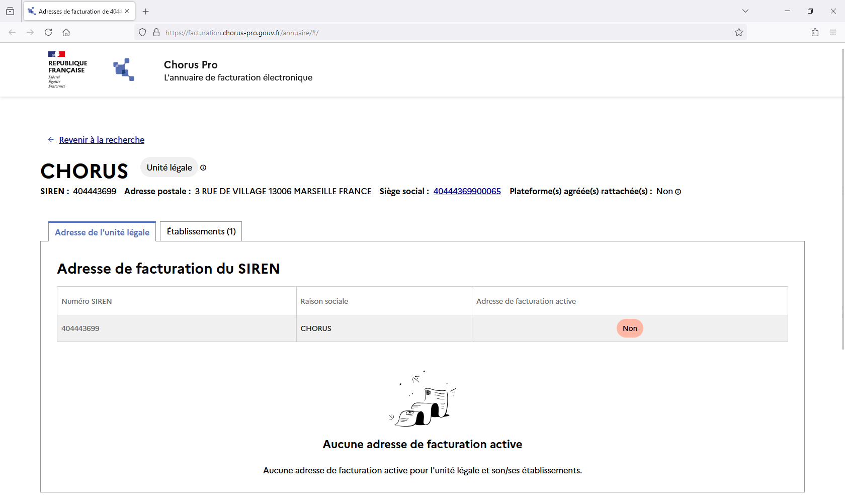Viewport: 845px width, 504px height.
Task: Select the Adresse de l'unité légale tab
Action: [102, 232]
